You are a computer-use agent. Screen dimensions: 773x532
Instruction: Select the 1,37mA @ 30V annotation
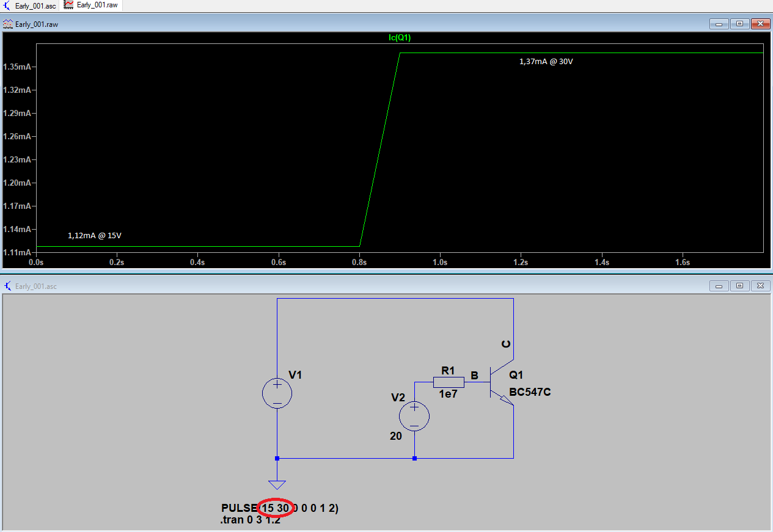click(546, 62)
